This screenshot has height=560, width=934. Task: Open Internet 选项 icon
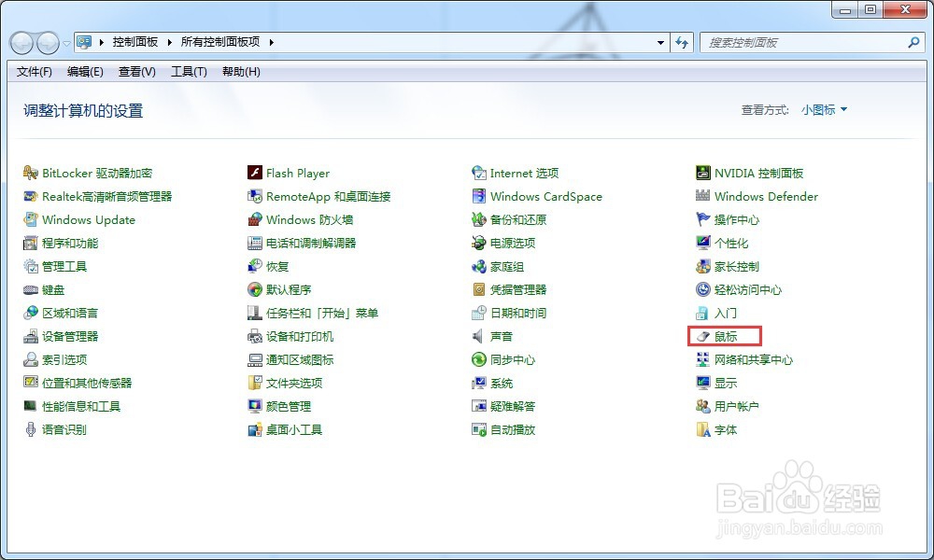(x=479, y=174)
